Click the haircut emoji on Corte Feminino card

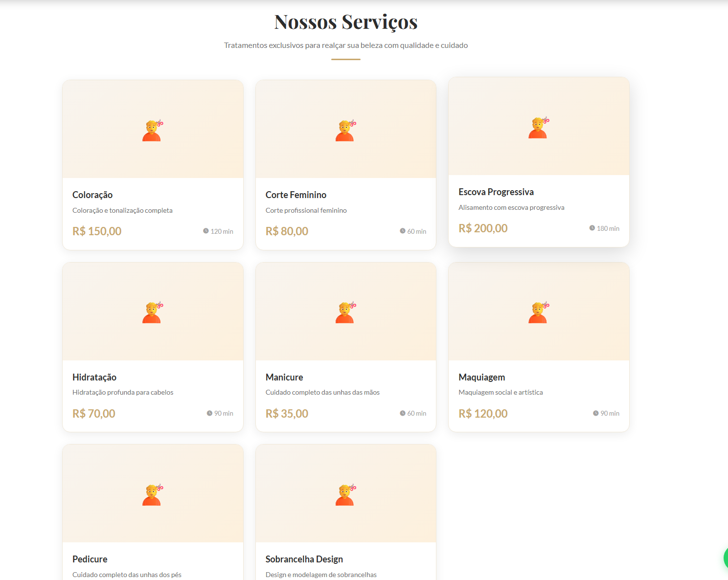click(x=346, y=131)
